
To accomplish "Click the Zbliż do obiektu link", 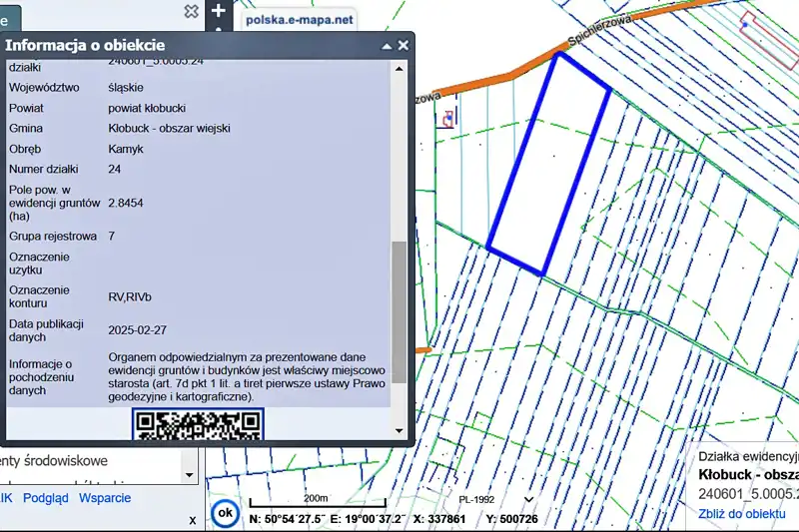I will click(x=741, y=513).
